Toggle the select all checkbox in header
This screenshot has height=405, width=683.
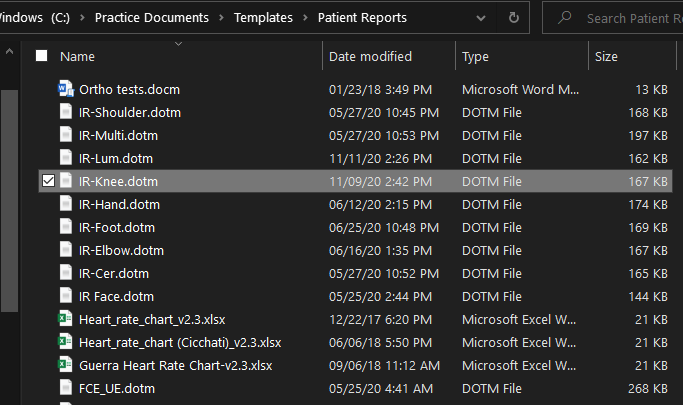[x=41, y=57]
